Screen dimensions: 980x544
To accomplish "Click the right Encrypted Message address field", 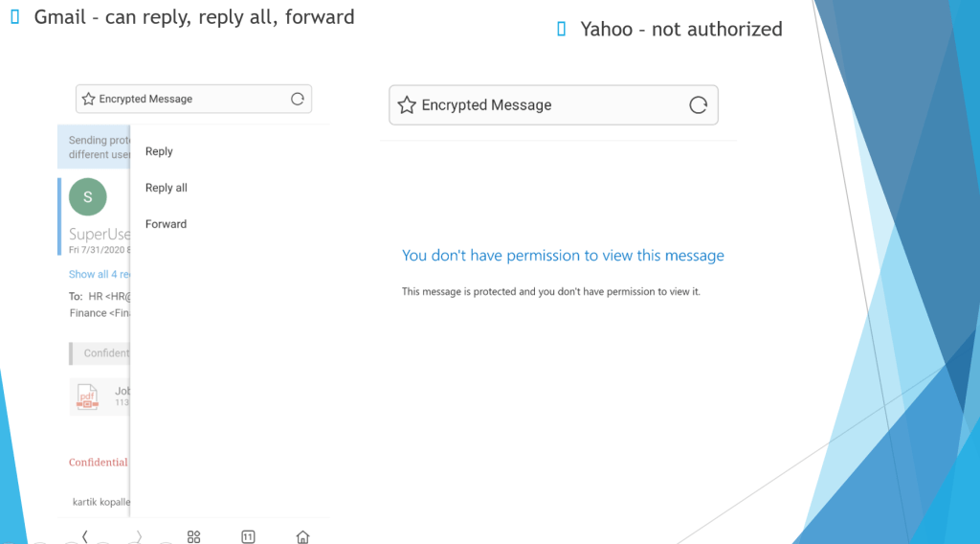I will (553, 105).
